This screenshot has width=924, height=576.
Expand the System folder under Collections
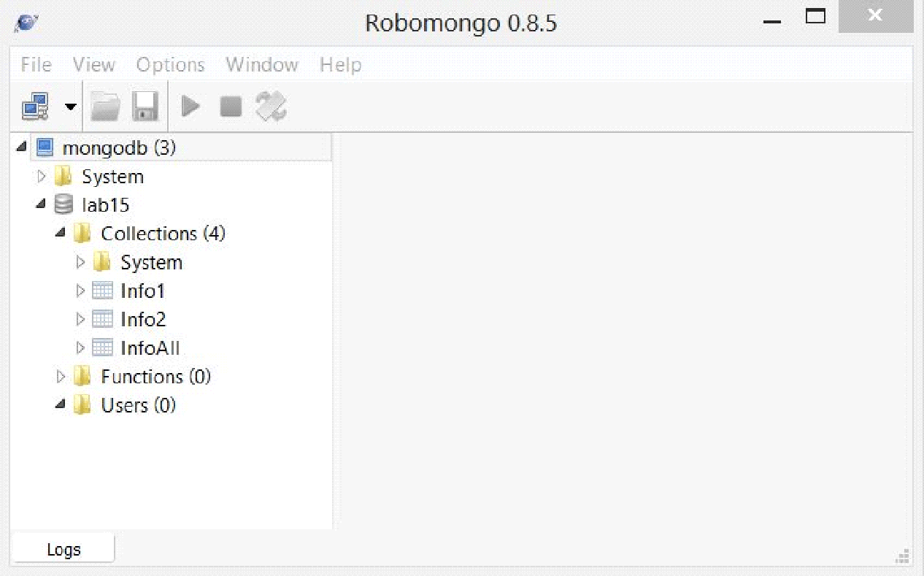80,262
